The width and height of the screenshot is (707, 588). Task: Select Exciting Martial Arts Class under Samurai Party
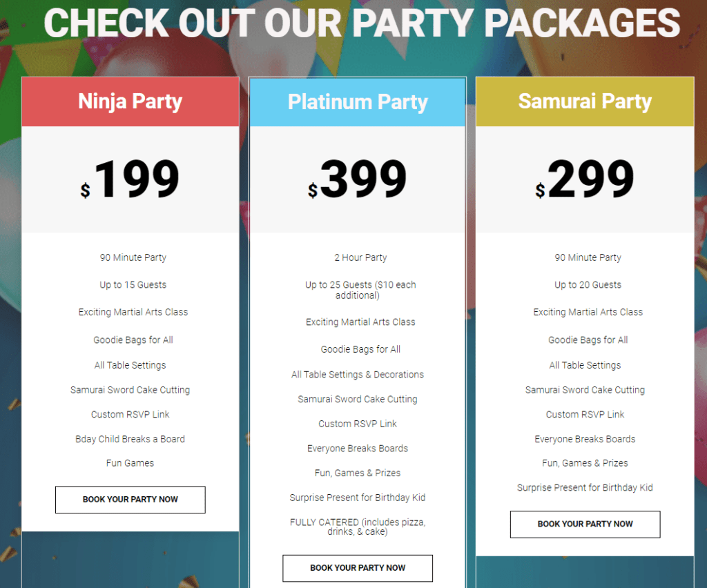(588, 311)
